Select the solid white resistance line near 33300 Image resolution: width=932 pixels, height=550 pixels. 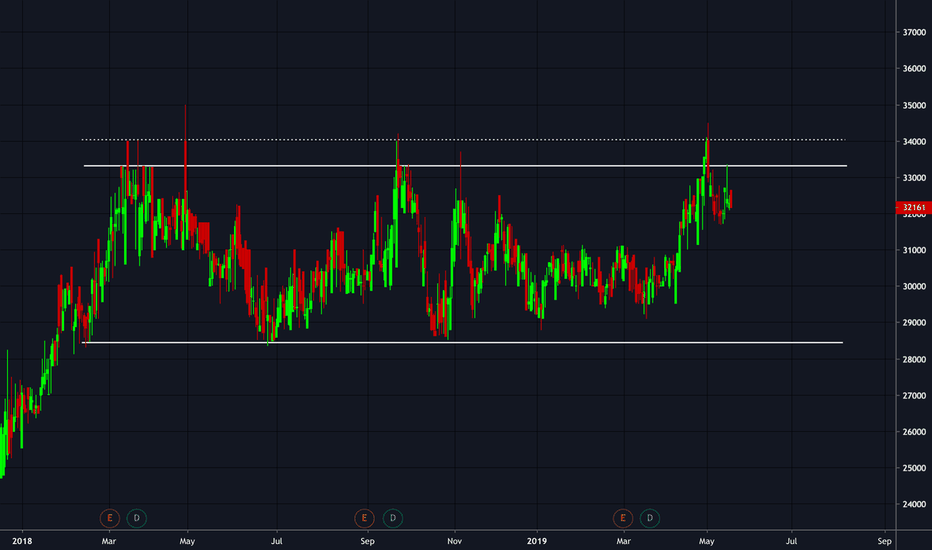pos(465,166)
